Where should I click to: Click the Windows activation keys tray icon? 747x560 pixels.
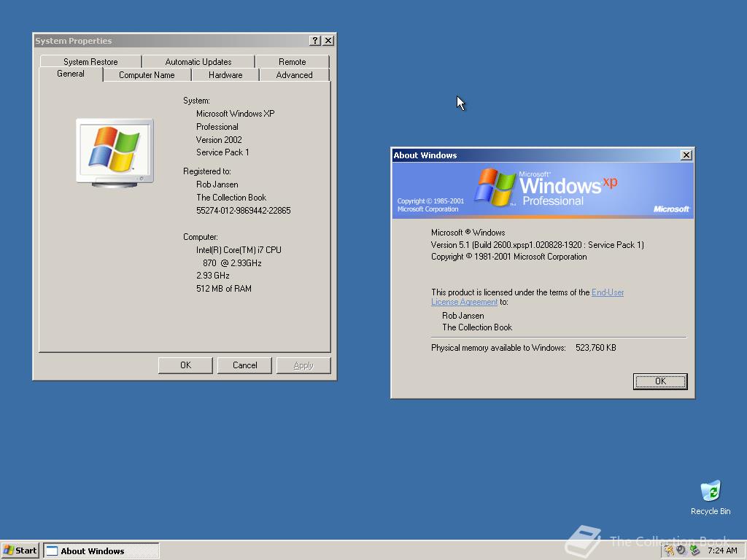tap(669, 551)
